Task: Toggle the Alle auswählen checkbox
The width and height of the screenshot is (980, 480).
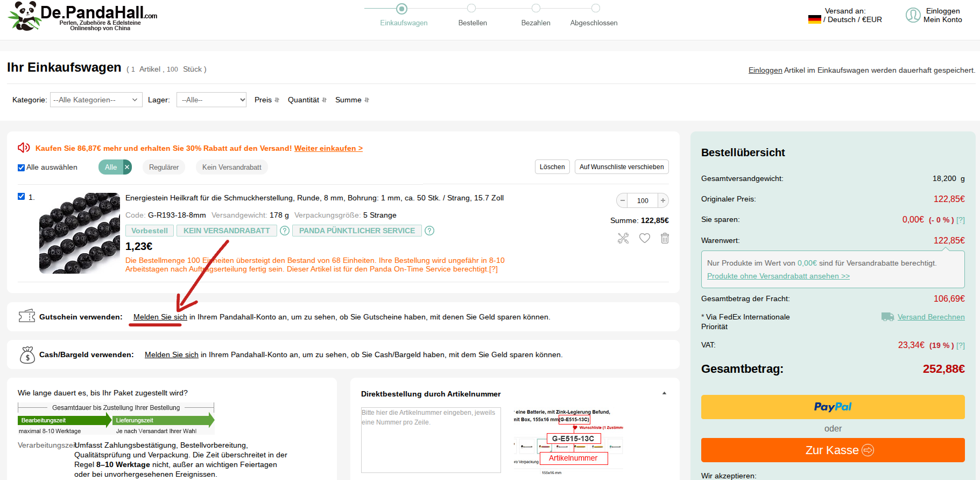Action: point(22,168)
